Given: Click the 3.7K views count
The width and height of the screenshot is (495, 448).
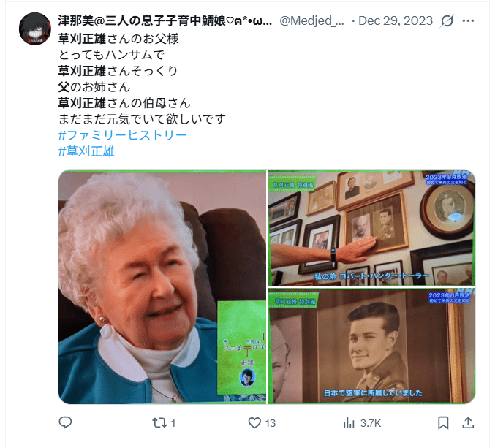Looking at the screenshot, I should tap(371, 423).
